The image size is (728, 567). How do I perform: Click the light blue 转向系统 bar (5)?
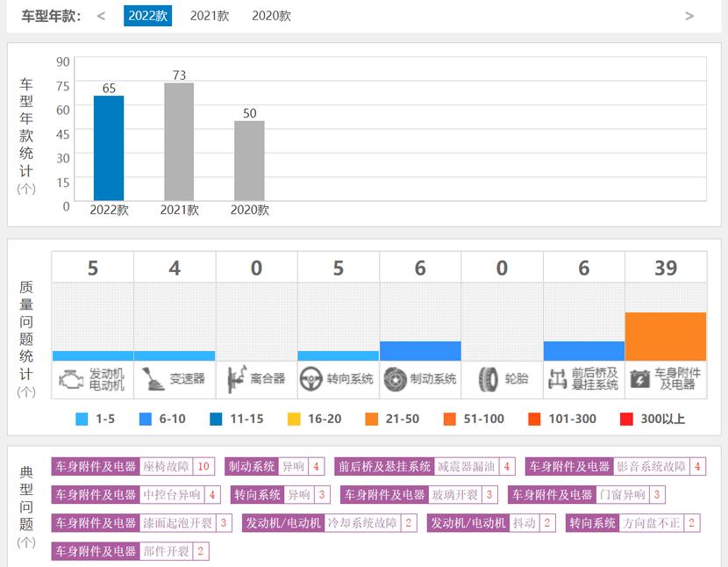pos(339,356)
